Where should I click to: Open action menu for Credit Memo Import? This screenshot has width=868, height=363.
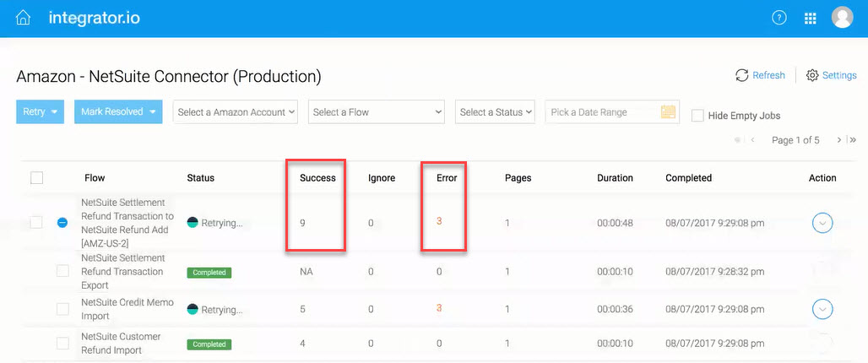822,309
